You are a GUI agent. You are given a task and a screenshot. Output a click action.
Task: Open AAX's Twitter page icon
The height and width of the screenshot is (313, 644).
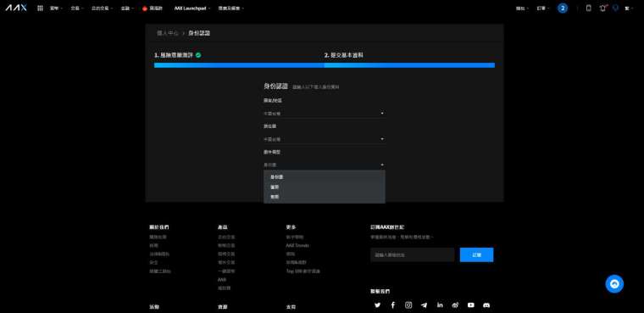[x=377, y=305]
